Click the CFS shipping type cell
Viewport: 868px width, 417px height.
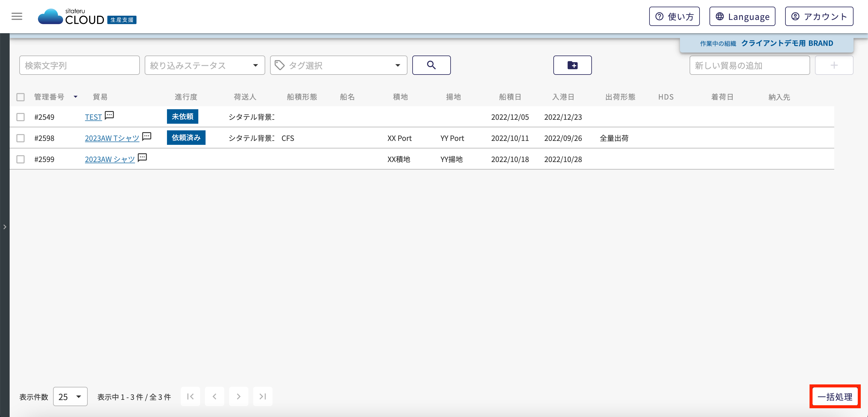click(x=288, y=138)
